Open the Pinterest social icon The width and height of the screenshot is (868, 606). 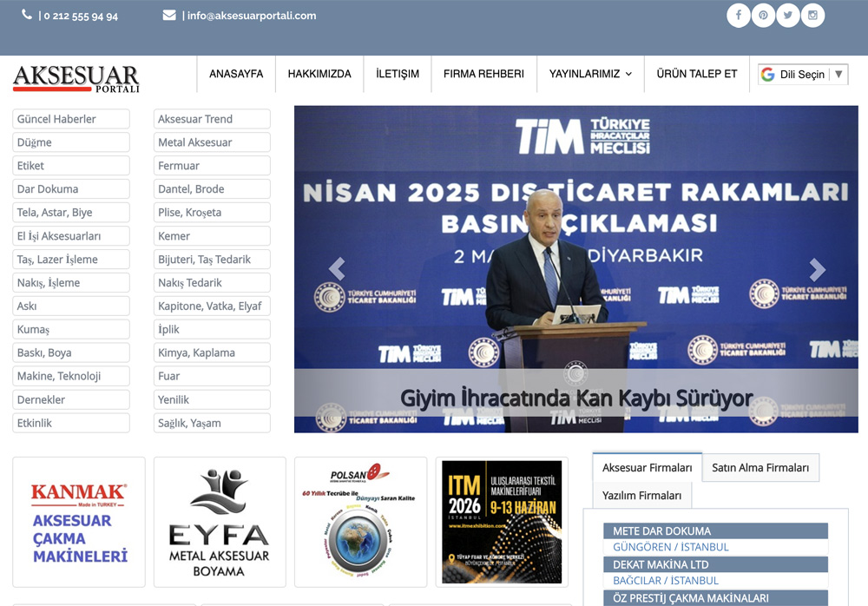point(763,16)
